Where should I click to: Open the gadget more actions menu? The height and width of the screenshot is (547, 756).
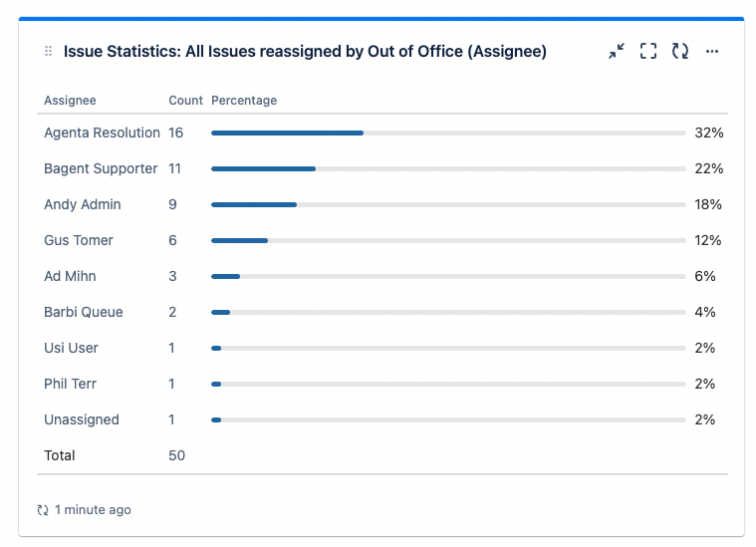pyautogui.click(x=711, y=51)
